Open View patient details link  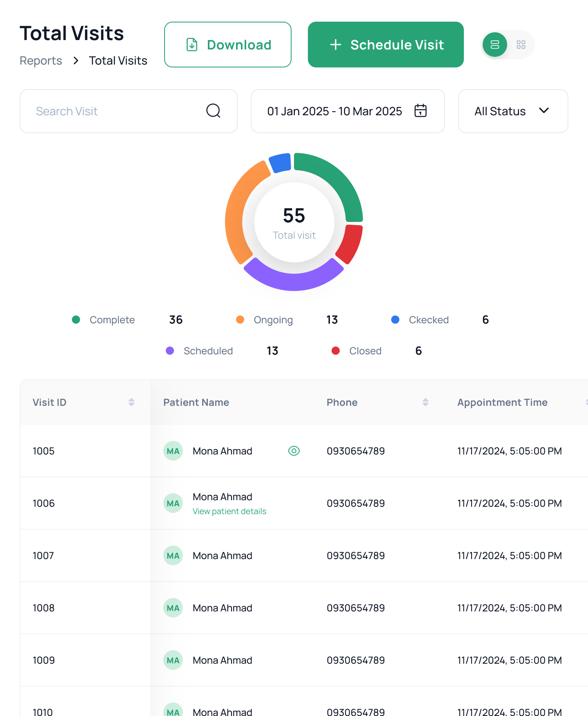(229, 511)
